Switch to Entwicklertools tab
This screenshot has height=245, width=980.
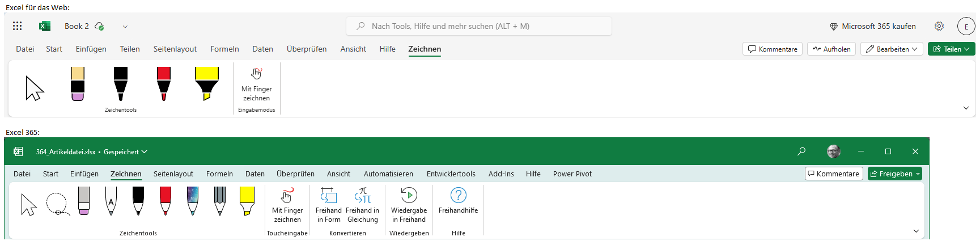pyautogui.click(x=451, y=174)
